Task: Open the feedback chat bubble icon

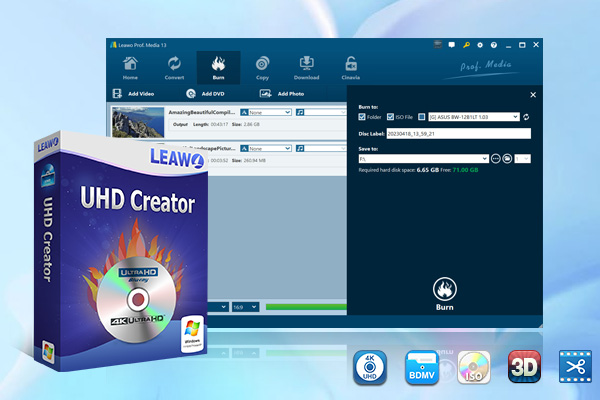Action: (x=452, y=45)
